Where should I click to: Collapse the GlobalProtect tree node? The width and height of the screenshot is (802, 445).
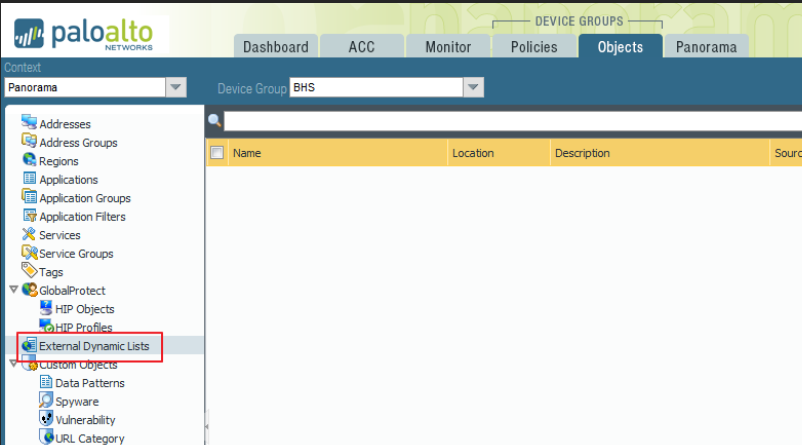coord(14,290)
